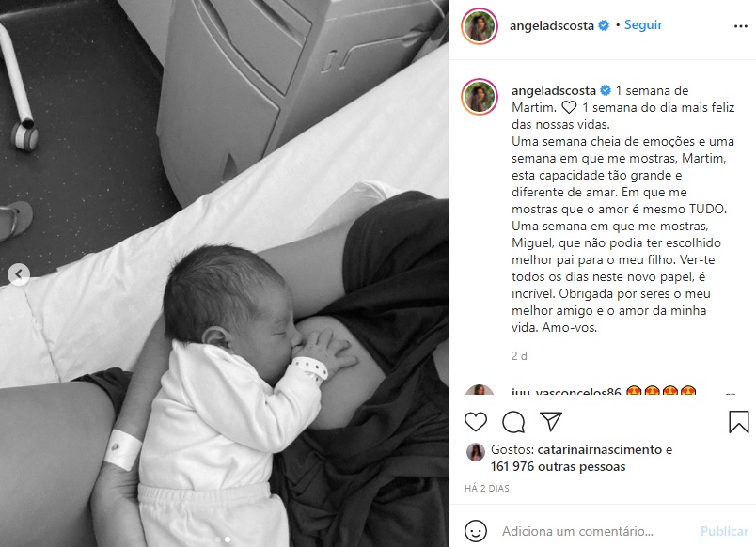Click small liker avatar beside Gostos
This screenshot has height=547, width=756.
point(476,452)
